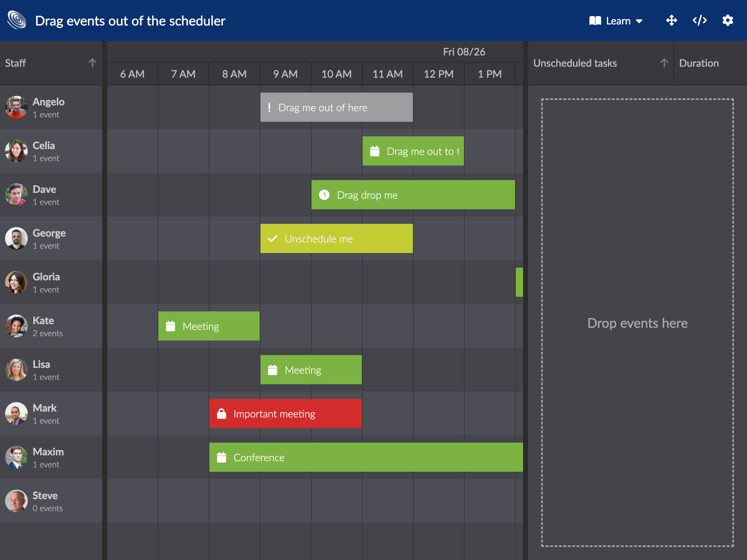Click the exclamation marker on Drag me out of here
The height and width of the screenshot is (560, 747).
click(x=270, y=107)
